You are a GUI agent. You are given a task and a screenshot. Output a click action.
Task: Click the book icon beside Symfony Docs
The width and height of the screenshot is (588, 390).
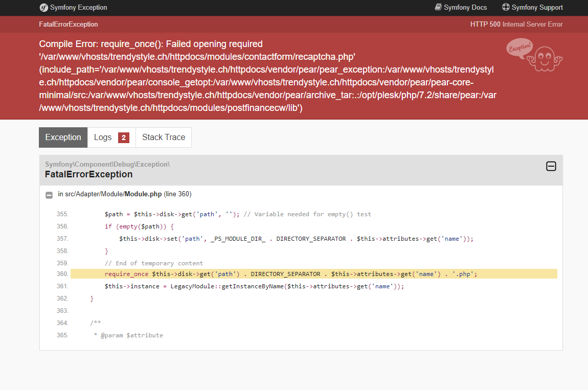point(438,7)
